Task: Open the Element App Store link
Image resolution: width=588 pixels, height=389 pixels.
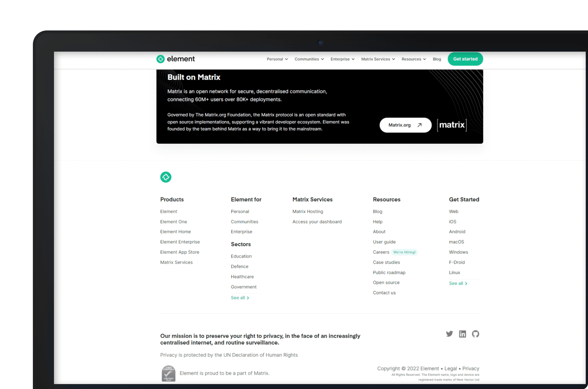Action: [180, 252]
